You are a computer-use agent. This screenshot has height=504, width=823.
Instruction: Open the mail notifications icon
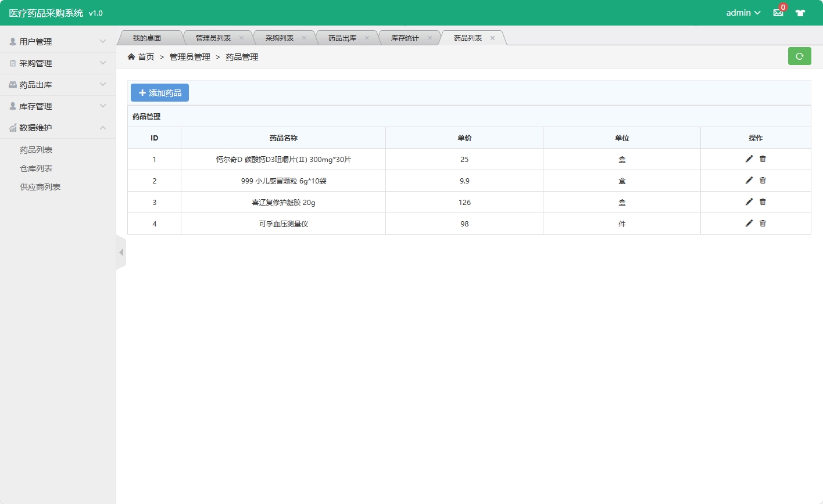(x=778, y=13)
